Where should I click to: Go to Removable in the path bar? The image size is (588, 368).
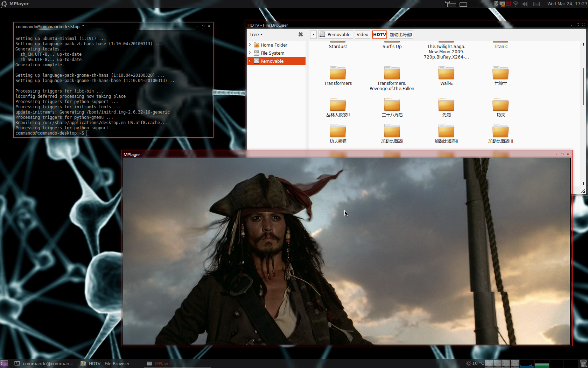coord(335,34)
